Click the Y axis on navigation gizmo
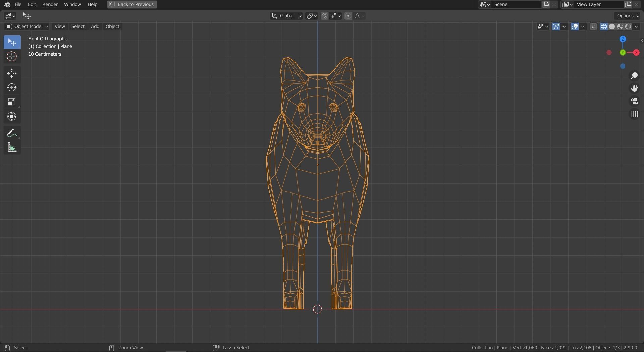 coord(623,53)
